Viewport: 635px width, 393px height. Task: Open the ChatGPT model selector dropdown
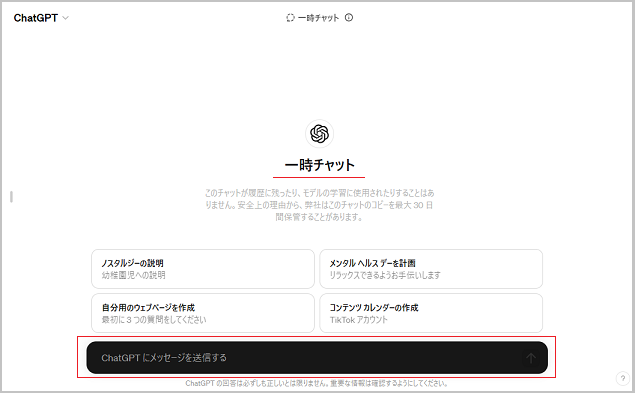pyautogui.click(x=41, y=18)
